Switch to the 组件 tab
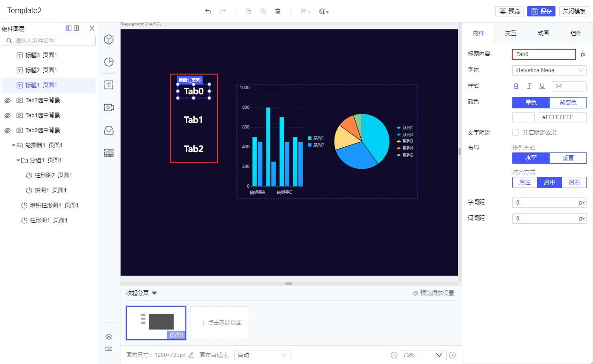Image resolution: width=593 pixels, height=364 pixels. point(576,33)
